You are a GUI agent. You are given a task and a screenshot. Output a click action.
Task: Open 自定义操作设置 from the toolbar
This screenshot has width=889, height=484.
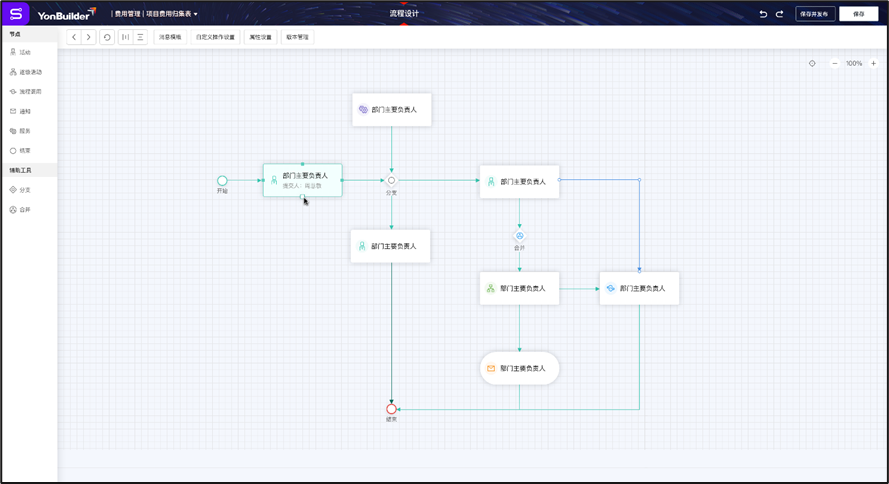215,37
